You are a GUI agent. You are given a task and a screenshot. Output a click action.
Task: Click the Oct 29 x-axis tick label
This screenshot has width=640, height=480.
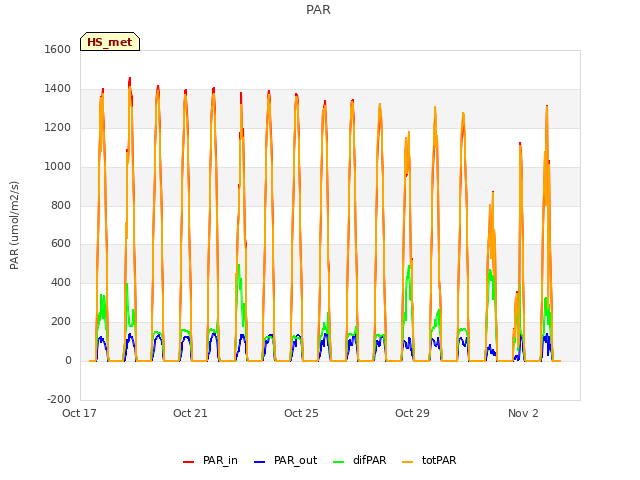click(412, 413)
